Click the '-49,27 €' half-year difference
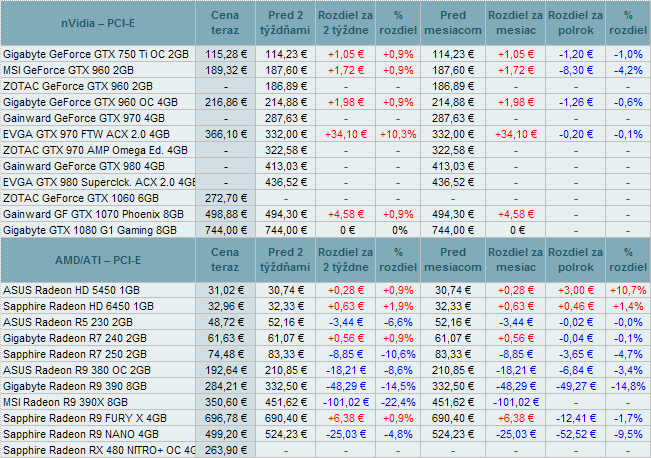The height and width of the screenshot is (458, 651). [576, 386]
